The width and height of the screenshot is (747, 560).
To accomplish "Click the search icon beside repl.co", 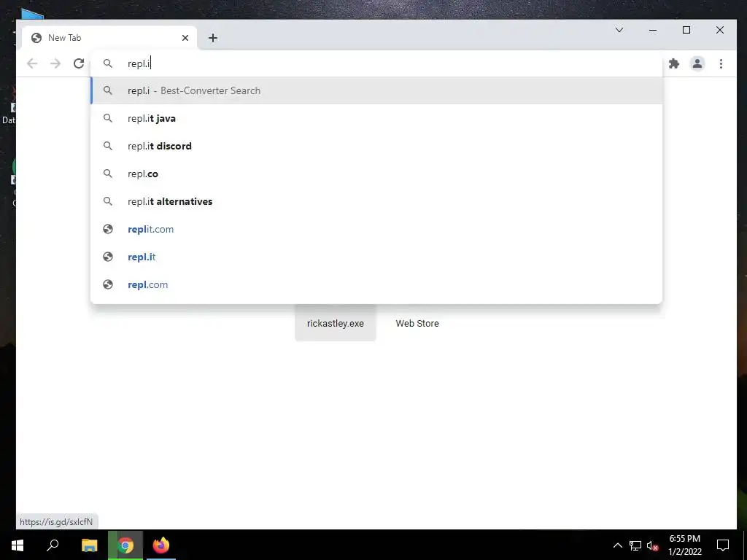I will [108, 174].
